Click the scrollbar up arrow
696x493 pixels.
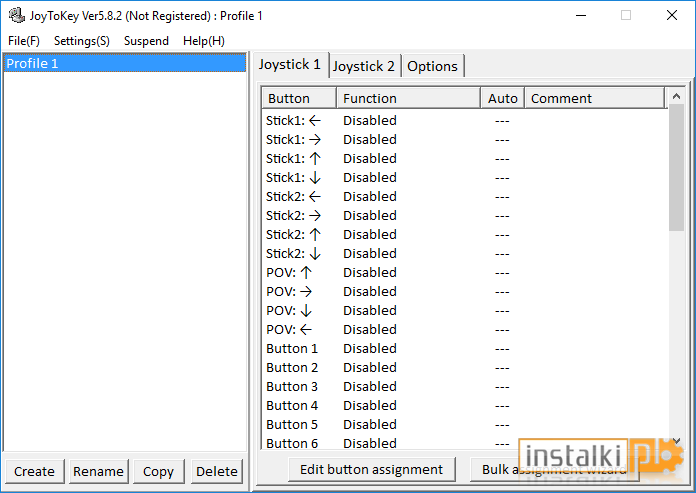676,96
